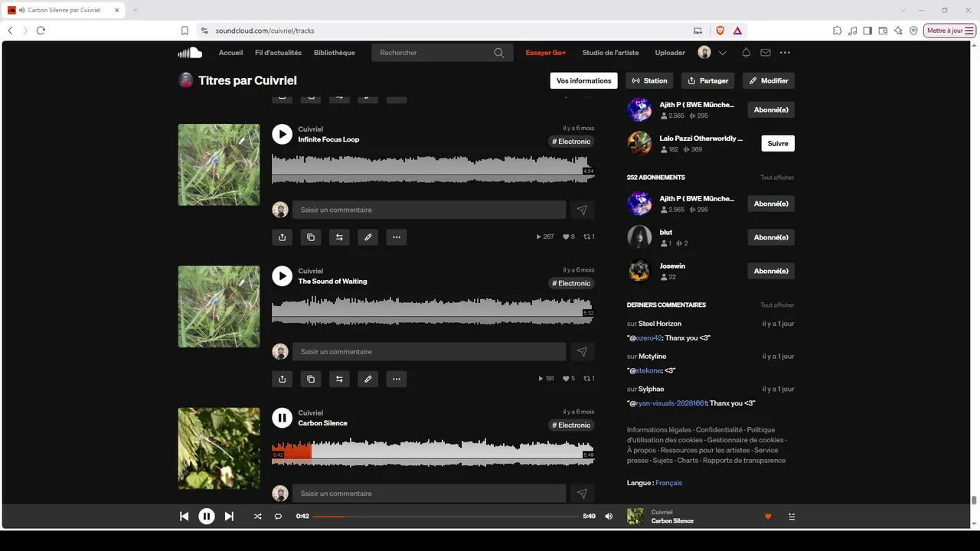This screenshot has height=551, width=980.
Task: Toggle shuffle in the player bar
Action: pyautogui.click(x=257, y=517)
